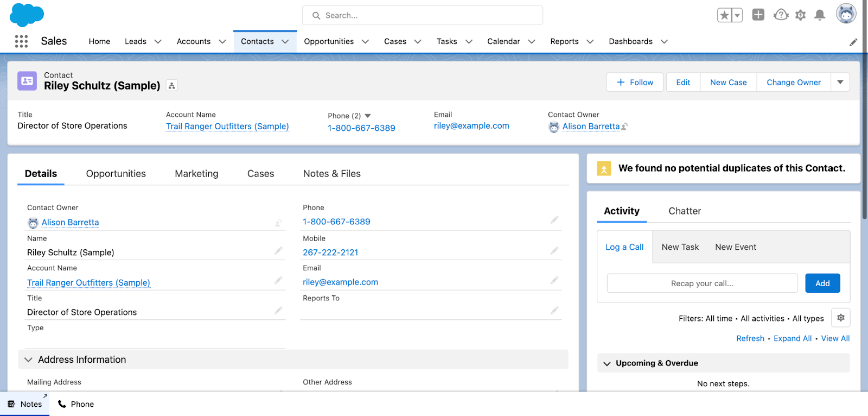Click the Add button to log call
This screenshot has height=416, width=868.
[822, 283]
